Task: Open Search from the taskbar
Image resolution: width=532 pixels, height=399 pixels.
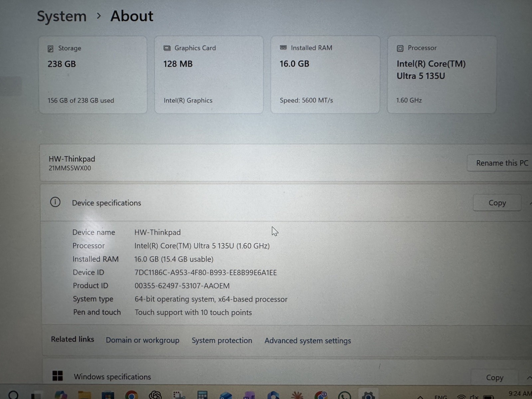Action: pos(13,395)
